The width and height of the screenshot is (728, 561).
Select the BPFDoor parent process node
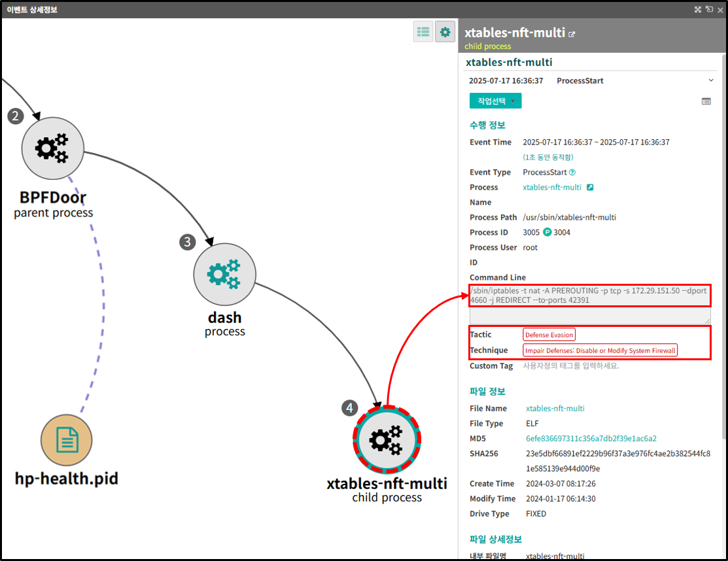click(x=53, y=148)
